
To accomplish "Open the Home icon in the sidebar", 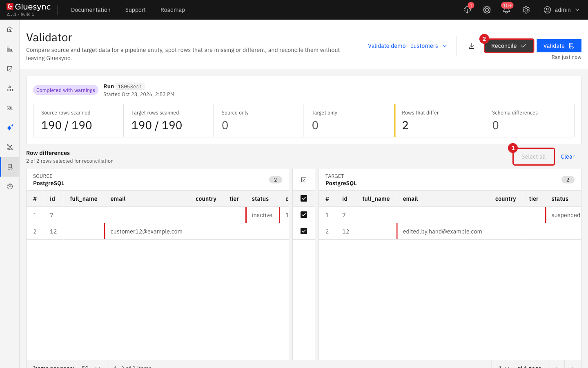I will tap(10, 29).
